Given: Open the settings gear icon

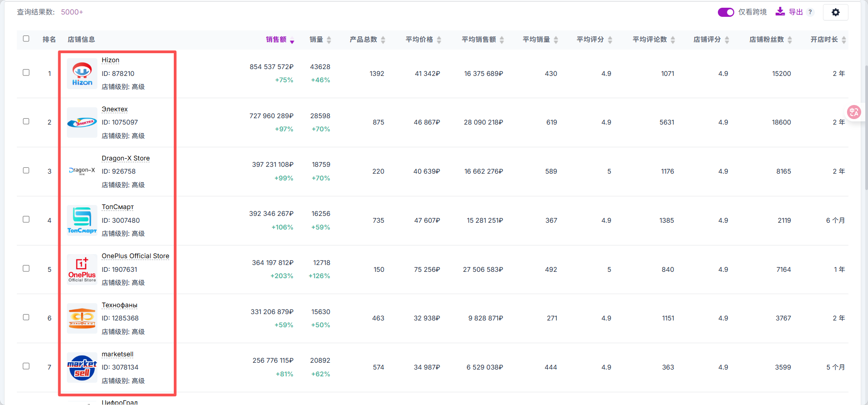Looking at the screenshot, I should [835, 12].
